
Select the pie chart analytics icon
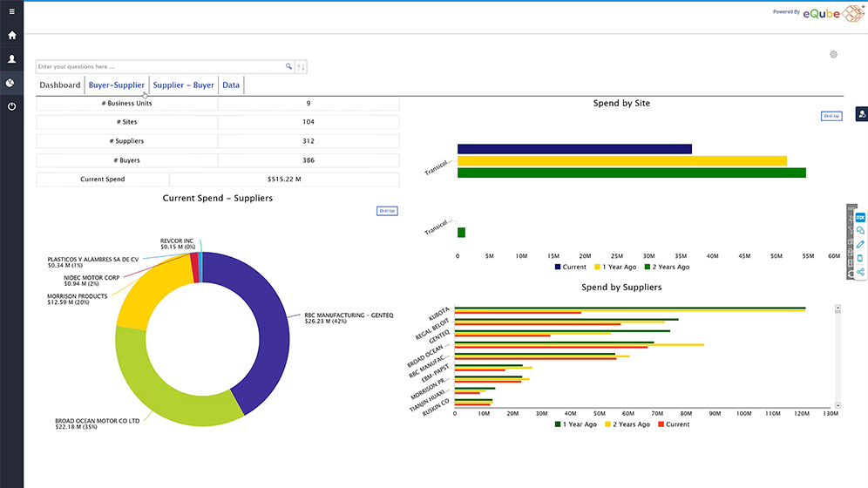pos(11,83)
